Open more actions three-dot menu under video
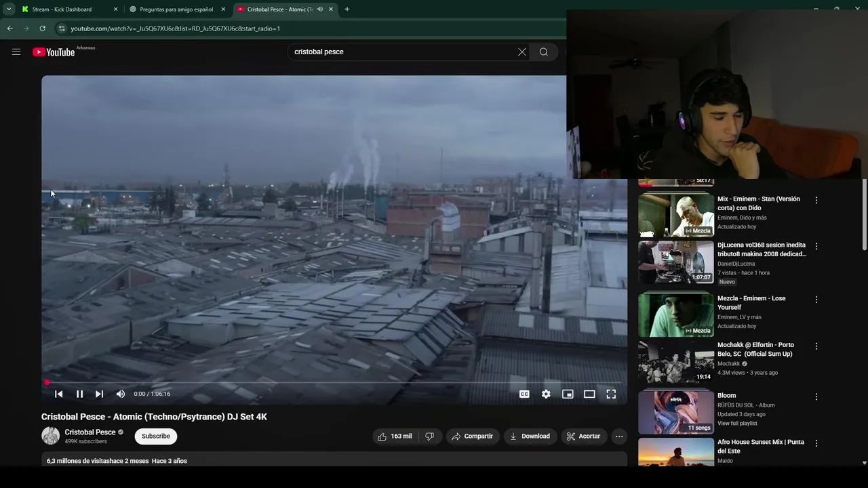This screenshot has width=868, height=488. point(619,436)
